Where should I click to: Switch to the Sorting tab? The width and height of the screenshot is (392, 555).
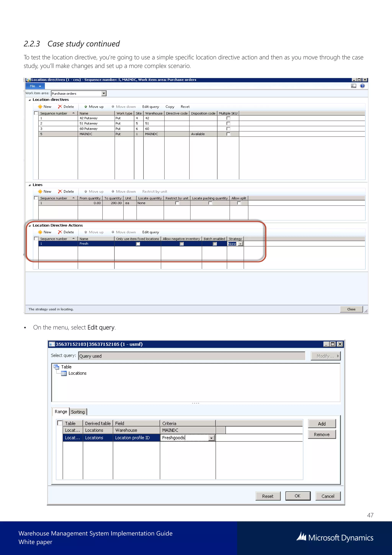pos(78,412)
